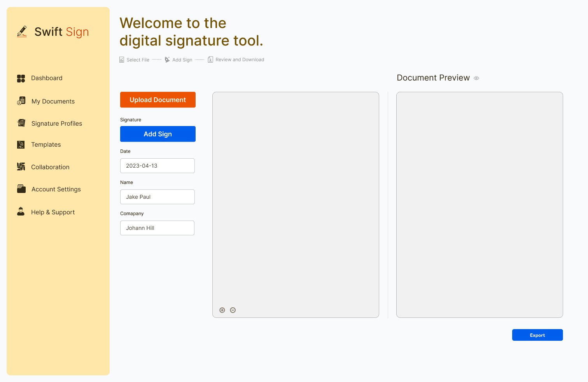This screenshot has height=382, width=588.
Task: Click the Dashboard grid icon
Action: tap(21, 78)
